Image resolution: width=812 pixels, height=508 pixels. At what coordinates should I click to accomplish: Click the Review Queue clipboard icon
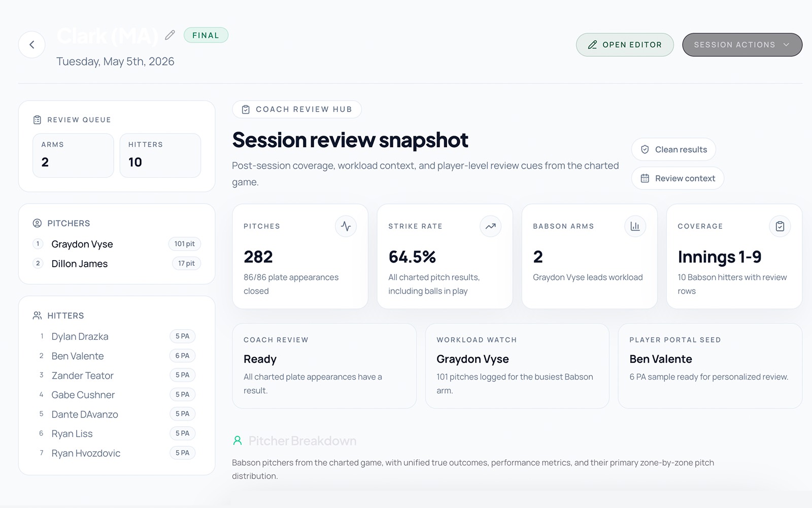tap(37, 120)
